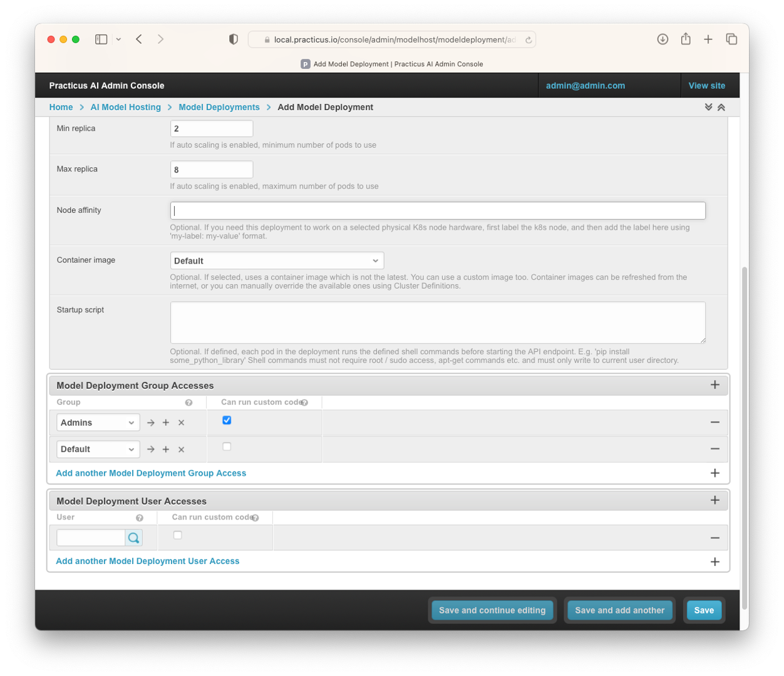The image size is (784, 676).
Task: Remove the Default group row with minus icon
Action: [x=714, y=449]
